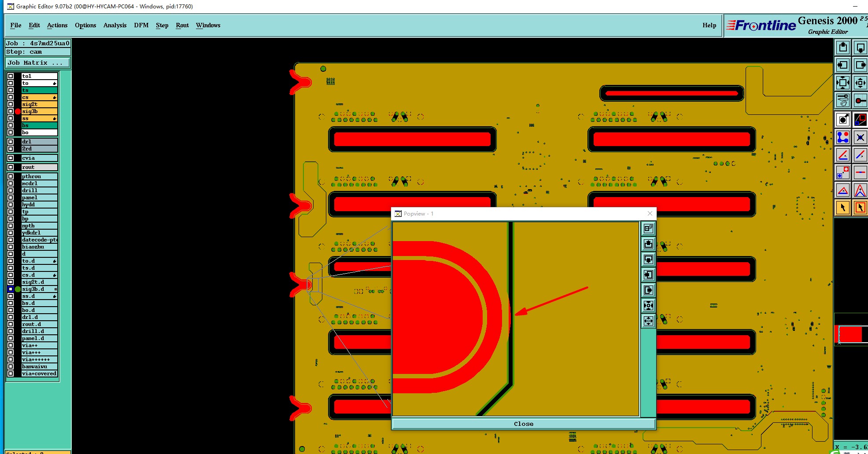
Task: Click pan left icon in main toolbar
Action: pos(843,65)
